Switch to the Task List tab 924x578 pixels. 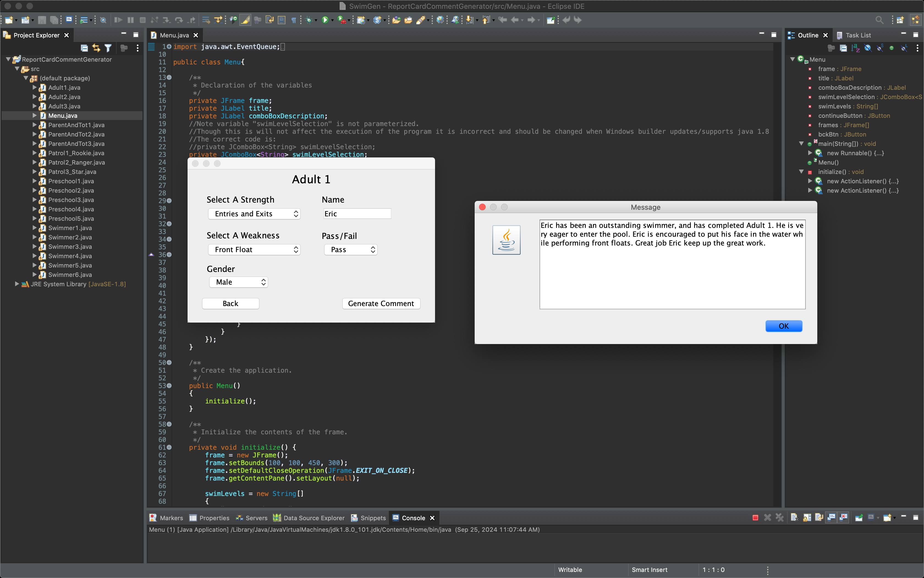pos(854,35)
